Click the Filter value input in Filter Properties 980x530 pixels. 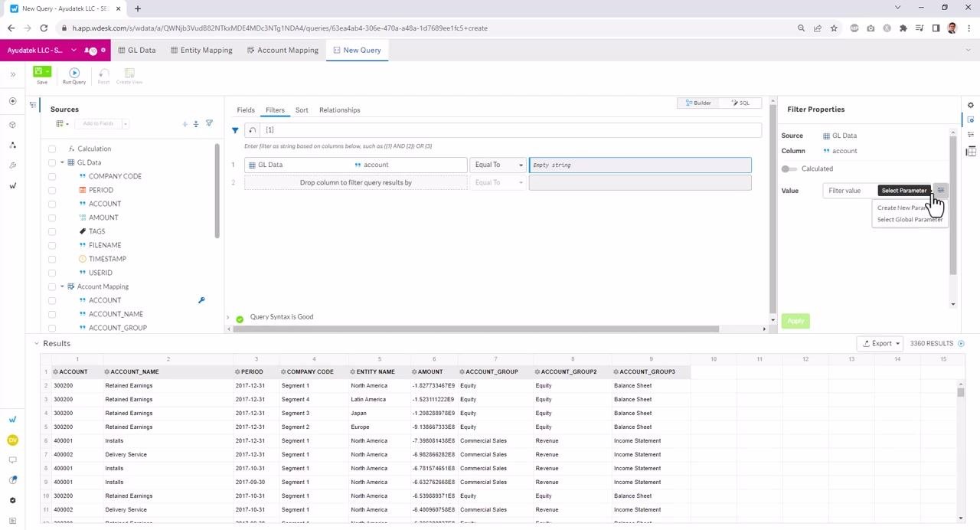[877, 191]
